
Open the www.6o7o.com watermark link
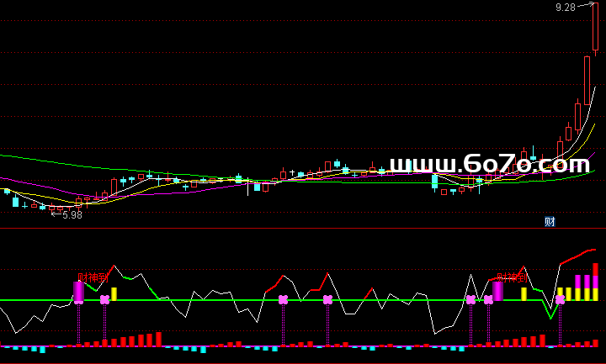(x=488, y=164)
